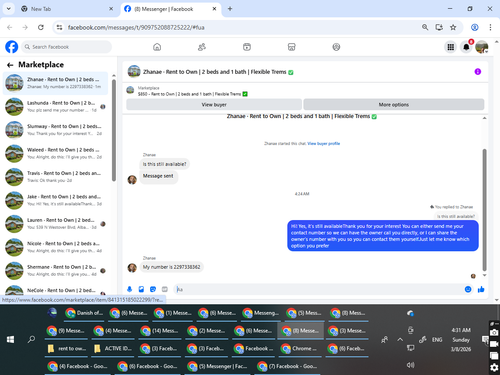This screenshot has width=500, height=375.
Task: Click the ENG language indicator
Action: [437, 340]
